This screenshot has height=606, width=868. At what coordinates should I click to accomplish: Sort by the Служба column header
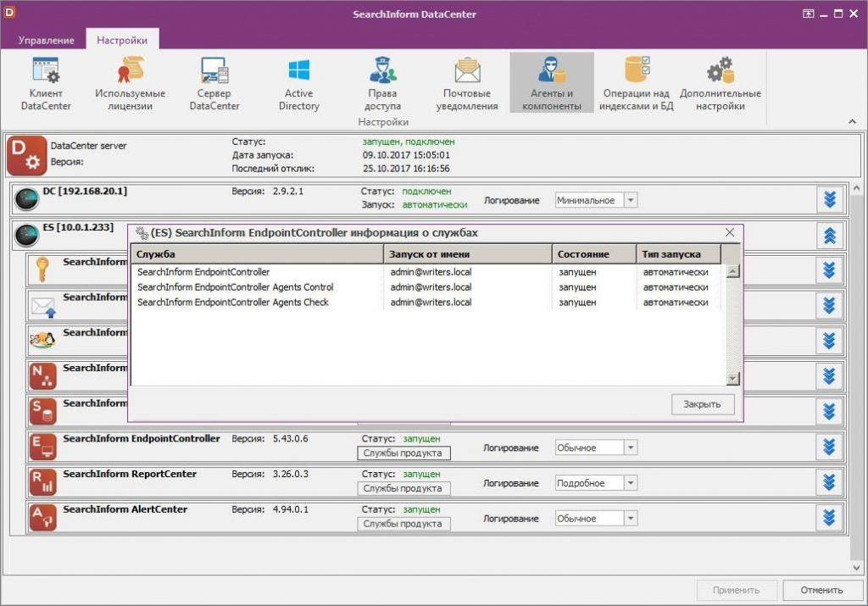click(257, 254)
